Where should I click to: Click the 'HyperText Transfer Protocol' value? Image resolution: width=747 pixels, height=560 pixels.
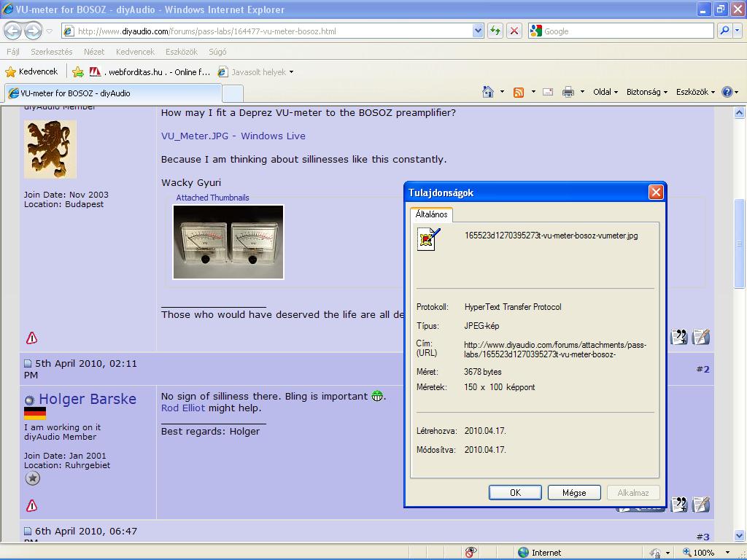point(513,307)
